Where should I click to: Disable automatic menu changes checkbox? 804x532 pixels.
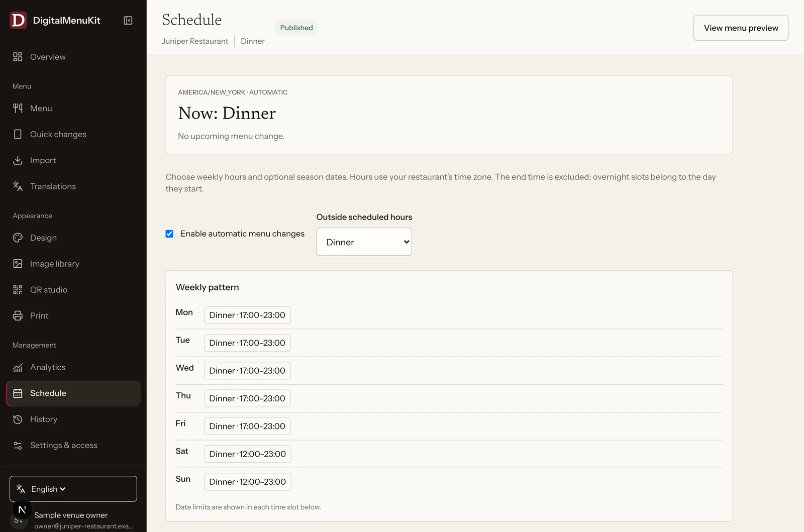click(169, 234)
